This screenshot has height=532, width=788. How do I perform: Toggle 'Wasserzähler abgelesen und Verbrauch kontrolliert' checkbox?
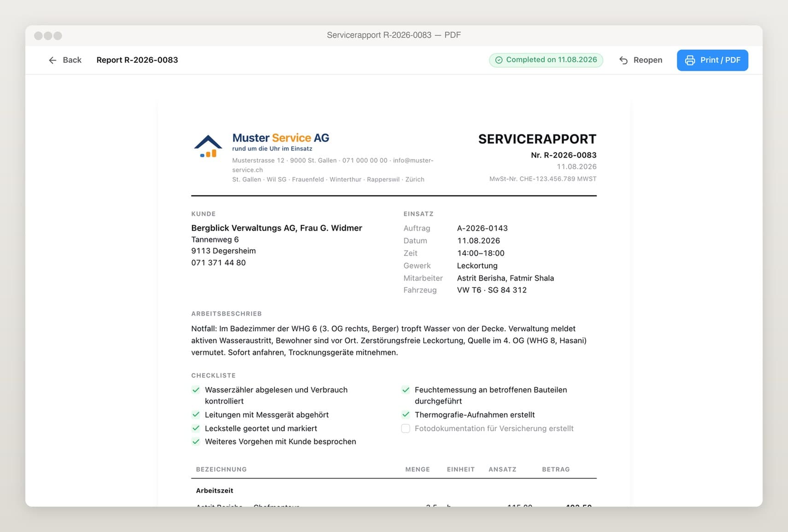[x=196, y=390]
